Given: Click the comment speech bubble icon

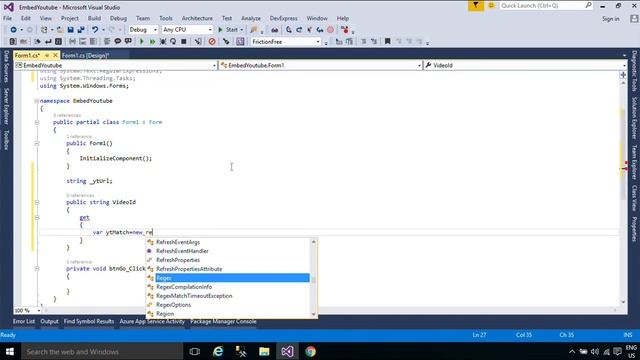Looking at the screenshot, I should coord(118,42).
